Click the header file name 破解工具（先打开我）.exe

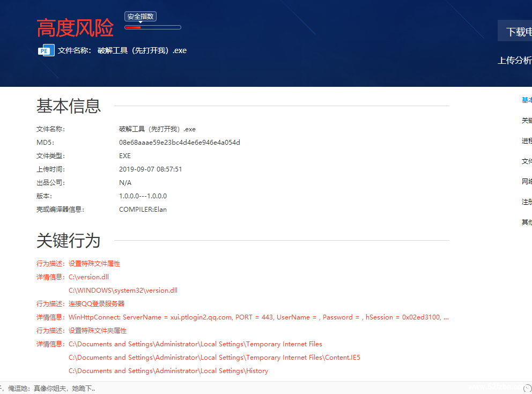pos(142,50)
